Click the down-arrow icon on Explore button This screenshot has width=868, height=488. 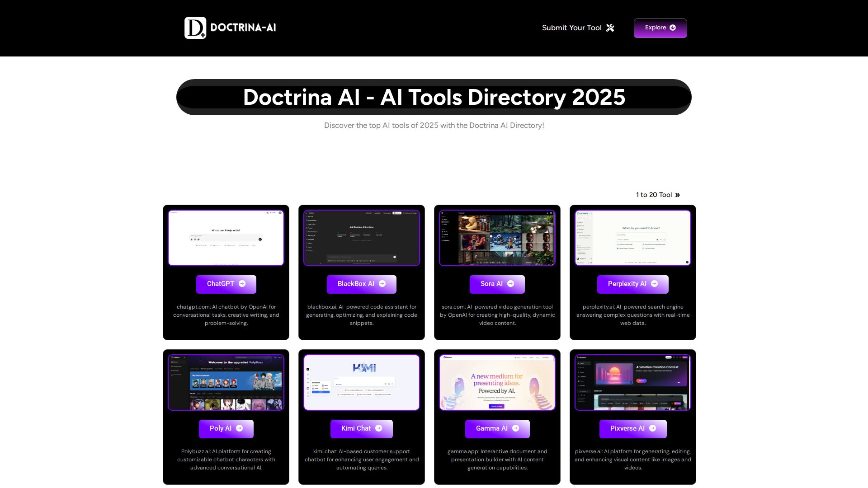[673, 28]
